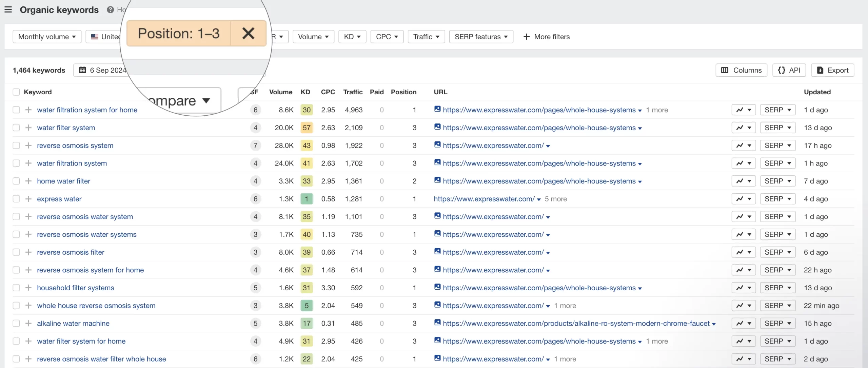Image resolution: width=868 pixels, height=368 pixels.
Task: Click the calendar icon on date selector
Action: point(82,70)
